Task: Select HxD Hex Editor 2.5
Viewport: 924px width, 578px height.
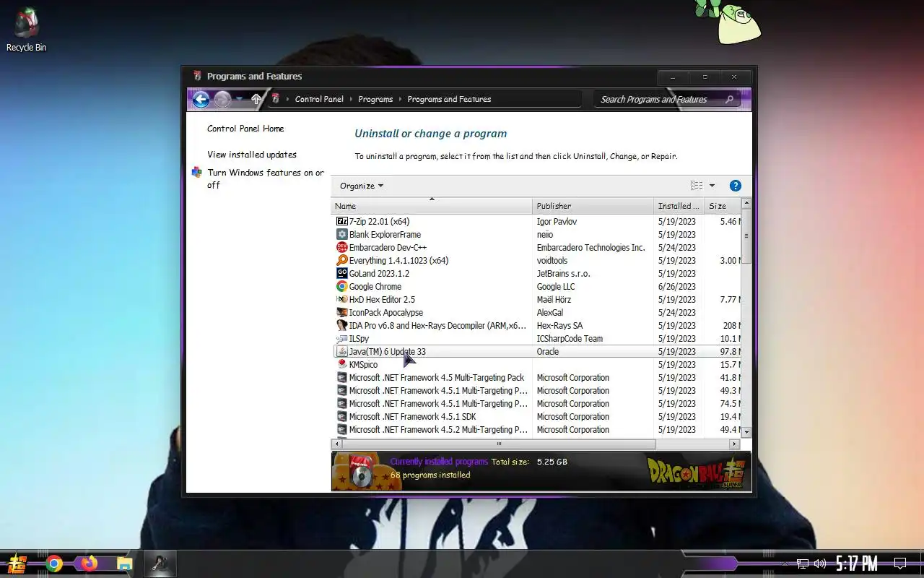Action: pyautogui.click(x=536, y=300)
